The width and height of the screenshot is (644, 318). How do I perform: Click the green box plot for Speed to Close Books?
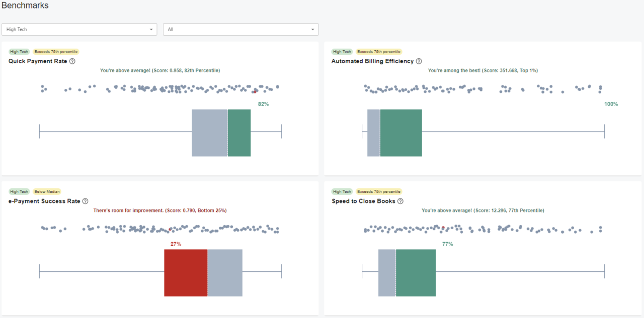pyautogui.click(x=416, y=273)
